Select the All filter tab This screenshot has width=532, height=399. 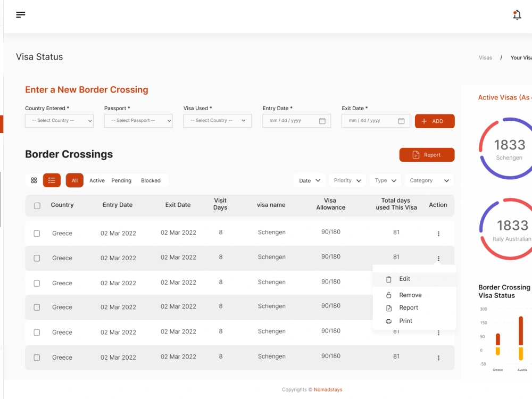74,180
